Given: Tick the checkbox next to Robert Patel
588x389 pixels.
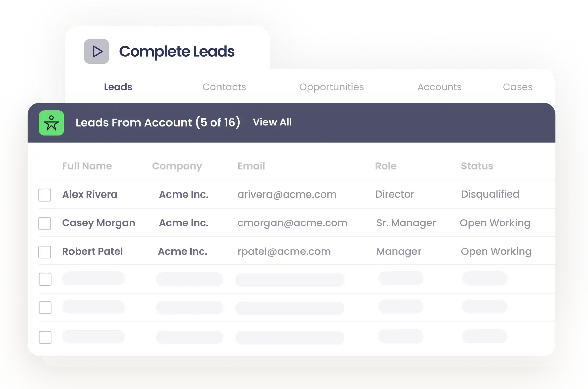Looking at the screenshot, I should (45, 252).
